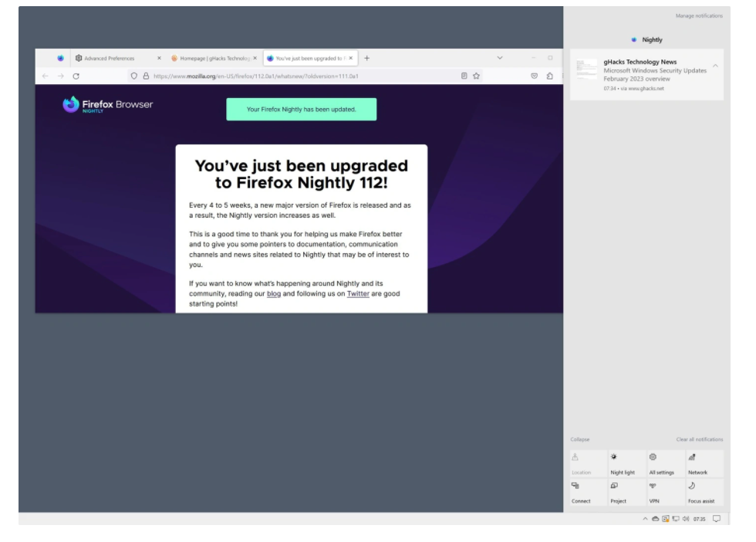Viewport: 756px width, 542px height.
Task: Reload the current page
Action: click(76, 76)
